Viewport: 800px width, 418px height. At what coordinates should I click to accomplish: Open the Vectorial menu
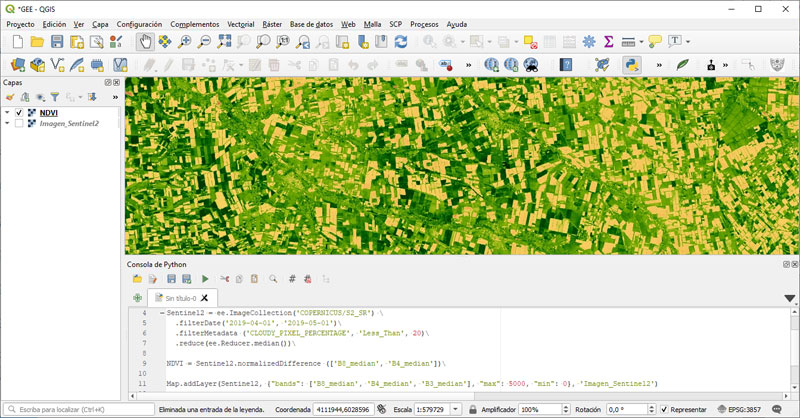(240, 24)
